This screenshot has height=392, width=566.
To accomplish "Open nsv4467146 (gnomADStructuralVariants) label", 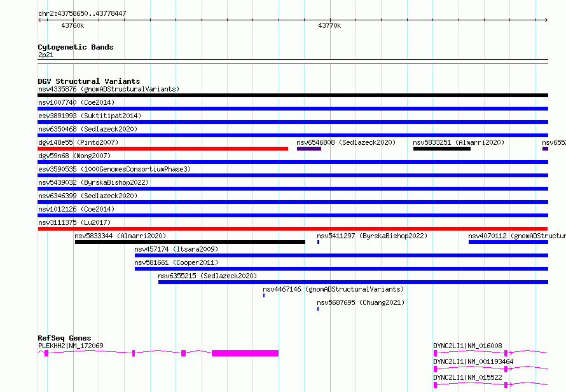I will click(333, 289).
